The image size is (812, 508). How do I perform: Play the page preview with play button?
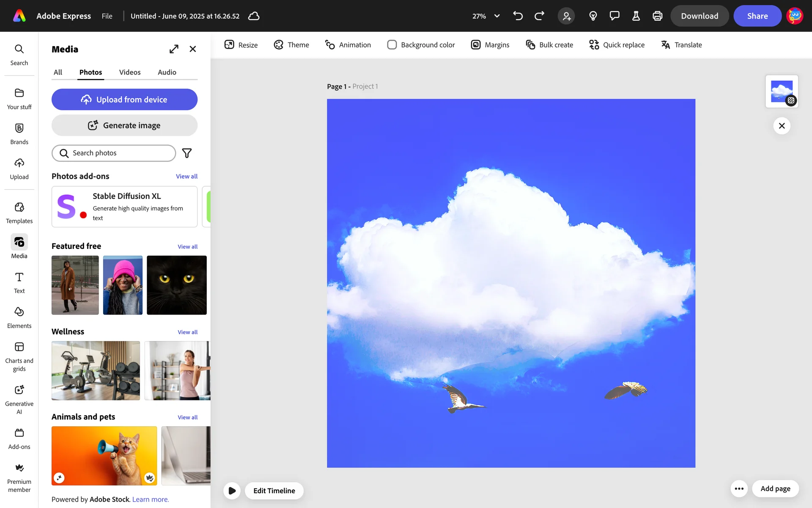pyautogui.click(x=232, y=491)
